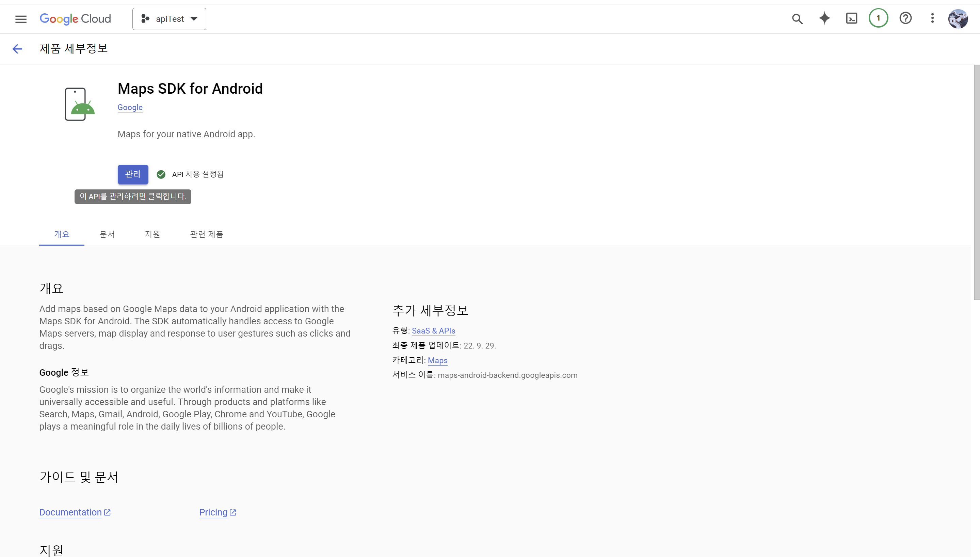This screenshot has height=557, width=980.
Task: Click the service name maps-android-backend.googleapis.com
Action: pos(507,375)
